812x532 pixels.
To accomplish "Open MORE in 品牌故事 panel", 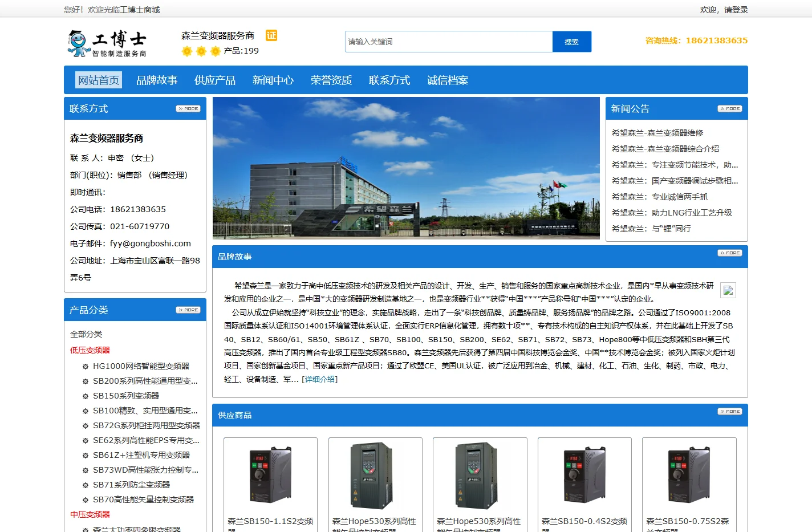I will pos(730,253).
